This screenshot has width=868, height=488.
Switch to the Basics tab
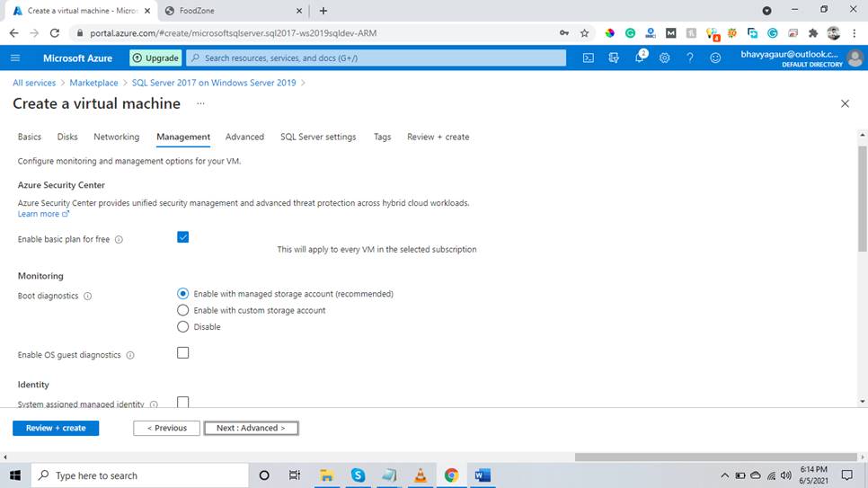coord(30,137)
